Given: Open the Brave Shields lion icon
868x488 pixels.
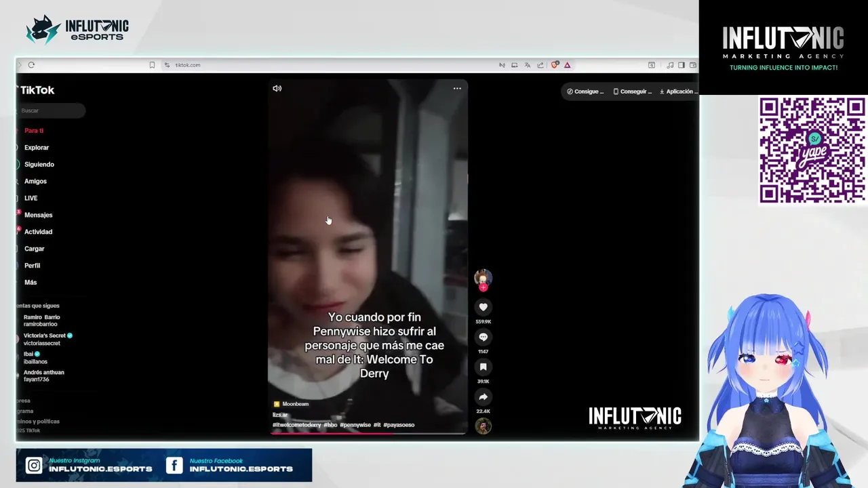Looking at the screenshot, I should (555, 65).
